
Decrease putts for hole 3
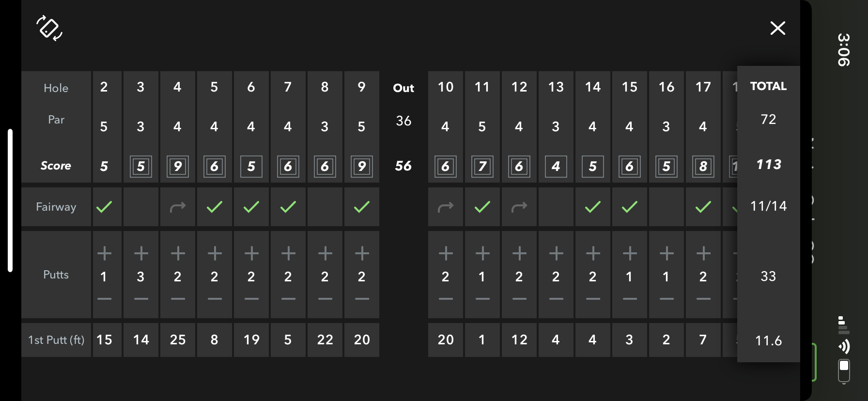(141, 299)
